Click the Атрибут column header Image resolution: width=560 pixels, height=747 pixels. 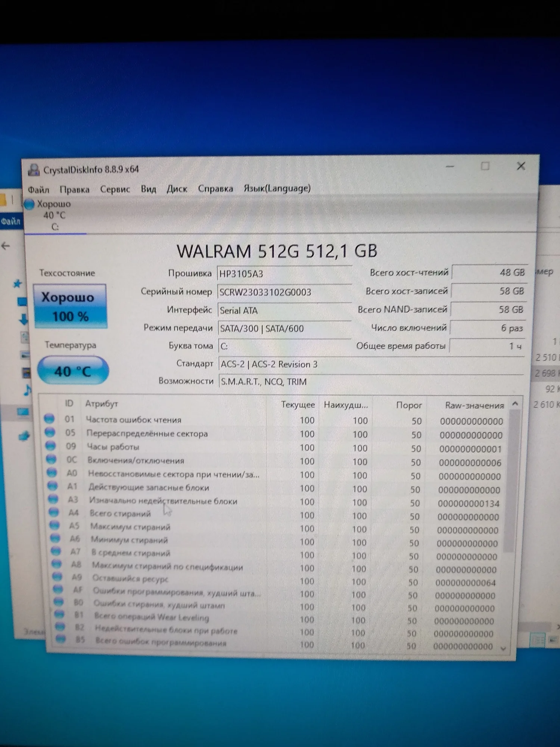102,404
